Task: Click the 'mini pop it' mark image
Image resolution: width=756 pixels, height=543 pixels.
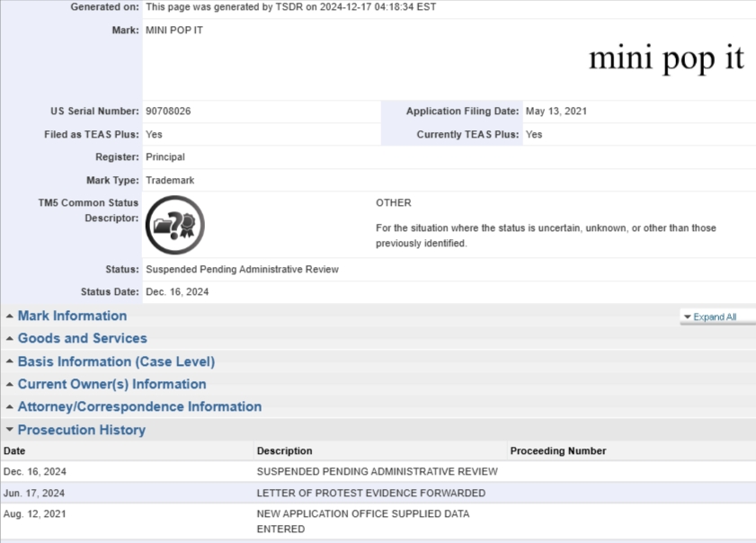Action: [666, 58]
